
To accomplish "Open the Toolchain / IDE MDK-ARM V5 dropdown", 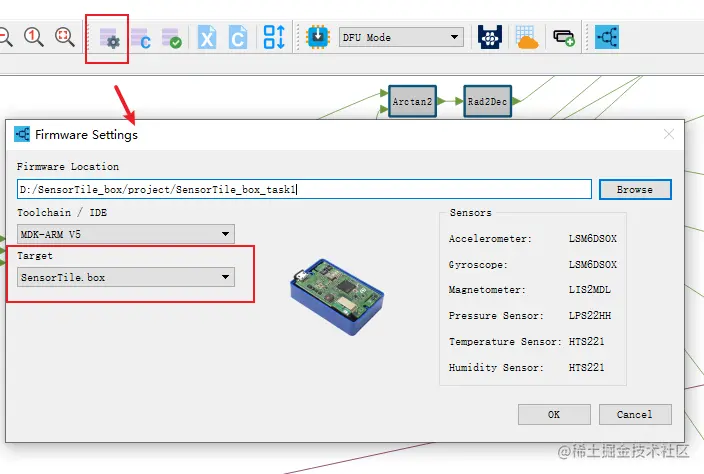I will [126, 234].
